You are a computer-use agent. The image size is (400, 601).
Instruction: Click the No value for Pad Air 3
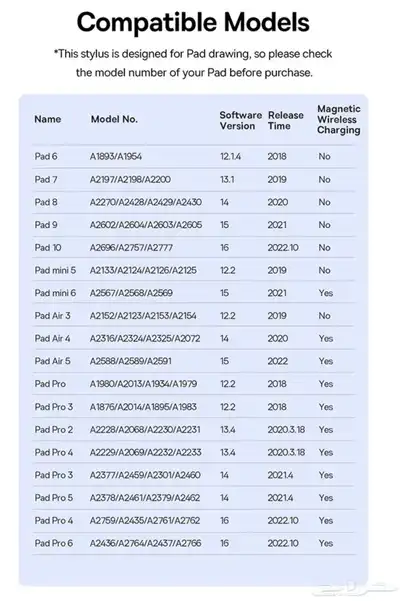click(x=324, y=316)
